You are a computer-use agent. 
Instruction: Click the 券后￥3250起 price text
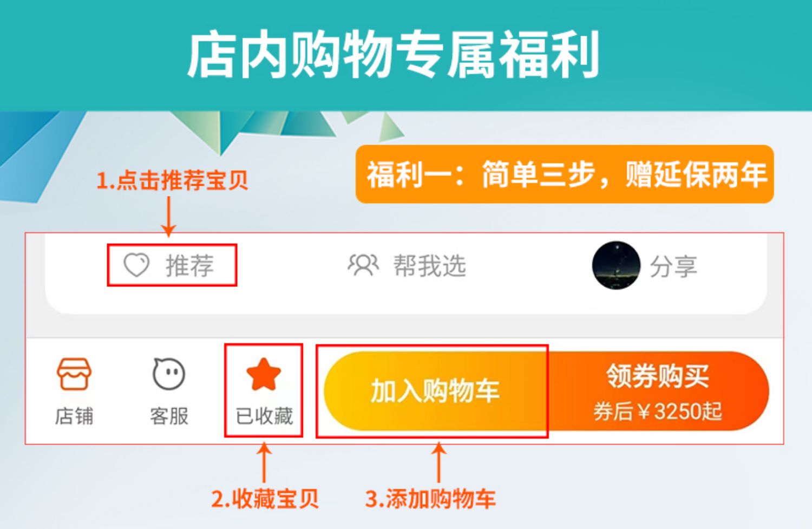pyautogui.click(x=657, y=412)
